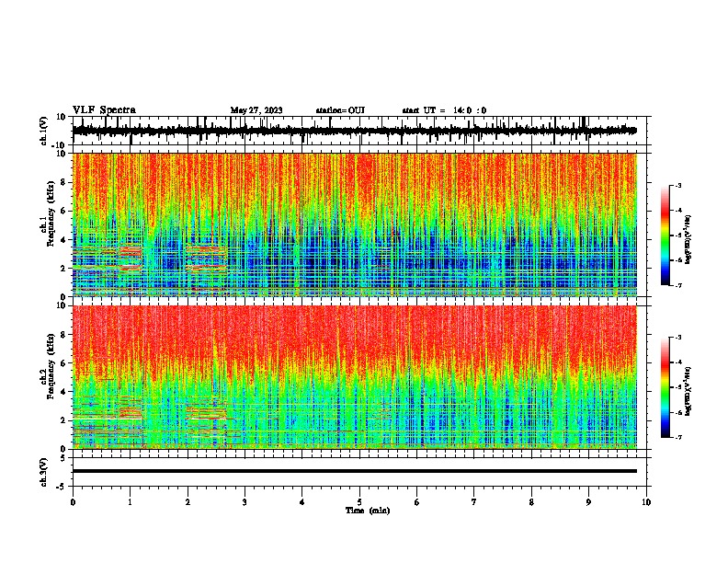
Task: Click the "4" kHz tick of ch.1 spectrogram
Action: pyautogui.click(x=64, y=240)
